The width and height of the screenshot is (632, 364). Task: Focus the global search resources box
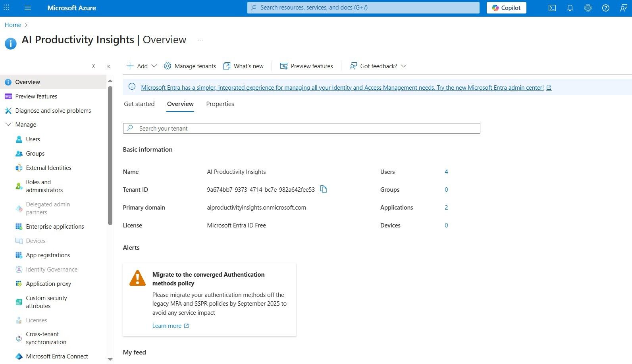pos(363,8)
